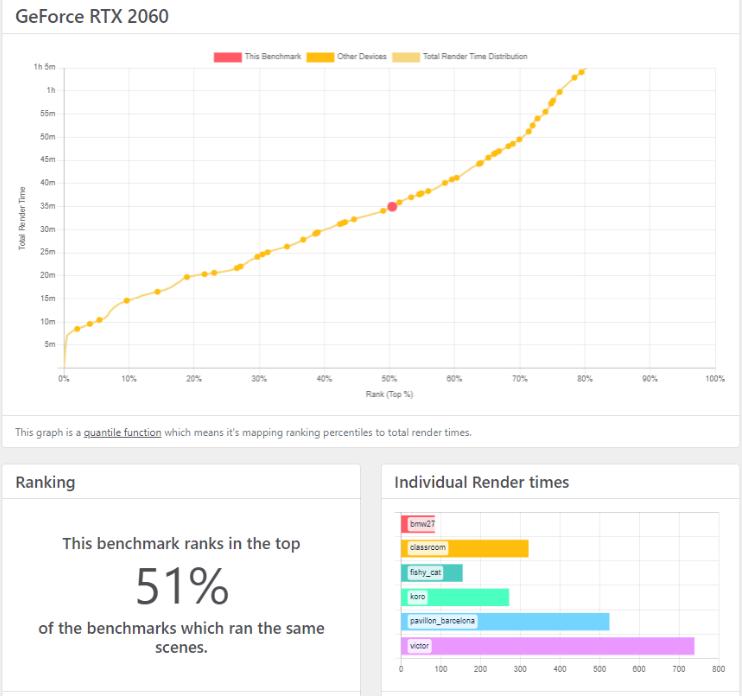The width and height of the screenshot is (742, 696).
Task: Click the 'Rank (Top %)' axis title
Action: click(x=389, y=394)
